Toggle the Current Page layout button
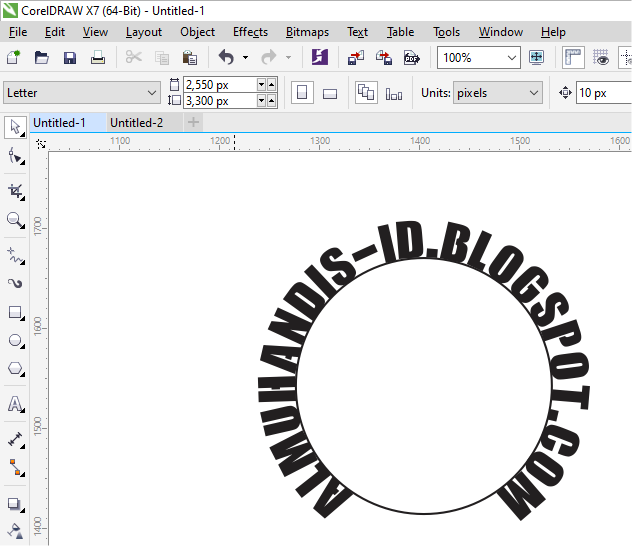632x546 pixels. click(394, 93)
